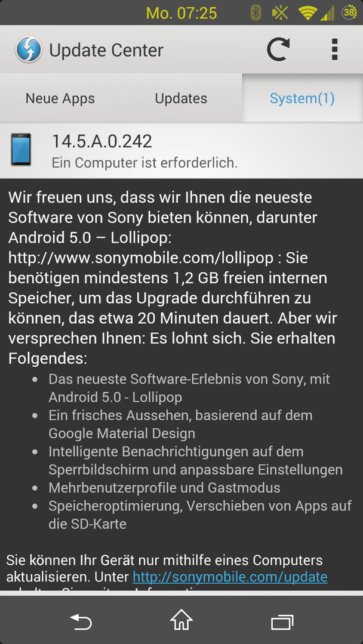This screenshot has height=644, width=363.
Task: Tap the vibrate/mute status icon
Action: click(x=281, y=13)
